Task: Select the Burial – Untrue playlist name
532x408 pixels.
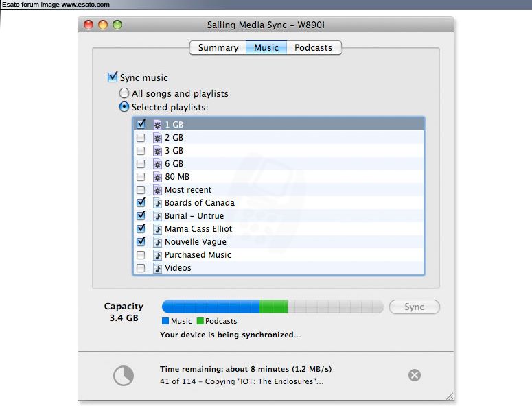Action: (194, 216)
